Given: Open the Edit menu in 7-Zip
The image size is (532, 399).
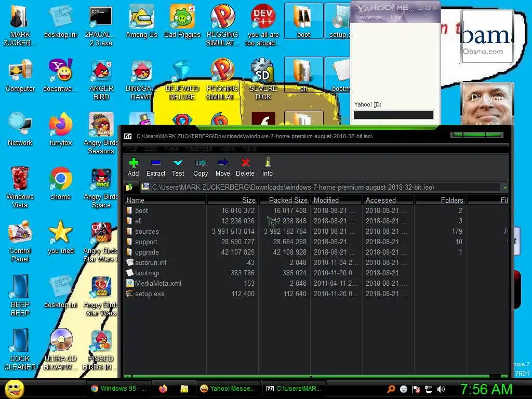Looking at the screenshot, I should 150,148.
